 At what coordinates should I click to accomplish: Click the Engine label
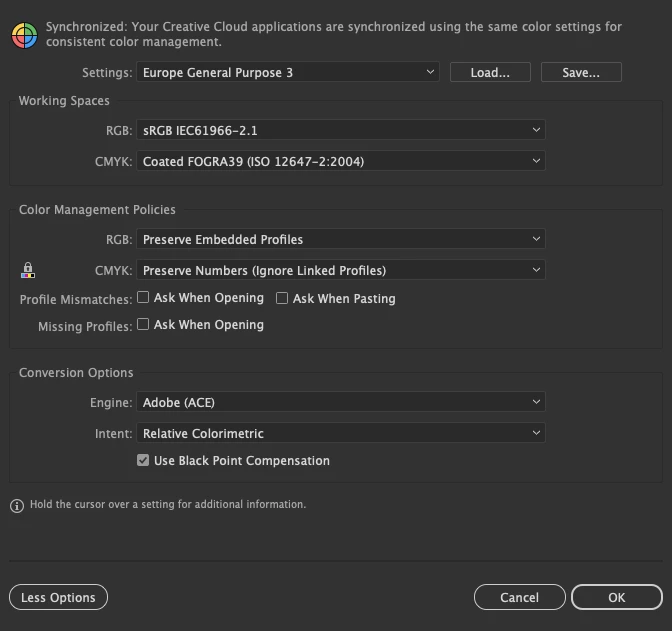[111, 403]
